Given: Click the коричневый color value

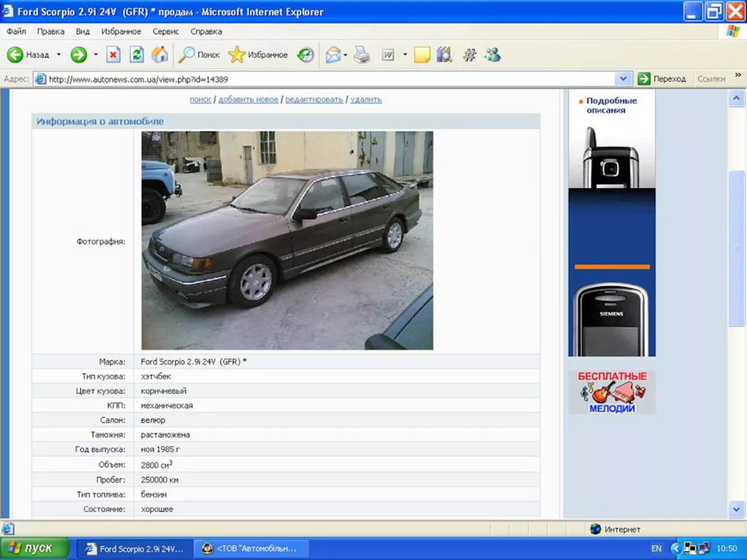Looking at the screenshot, I should pos(164,391).
